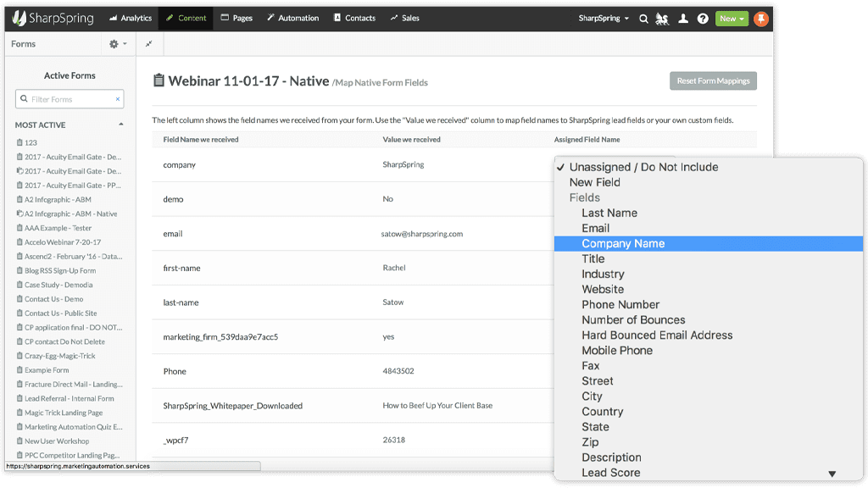Click the orange pin icon

tap(761, 19)
